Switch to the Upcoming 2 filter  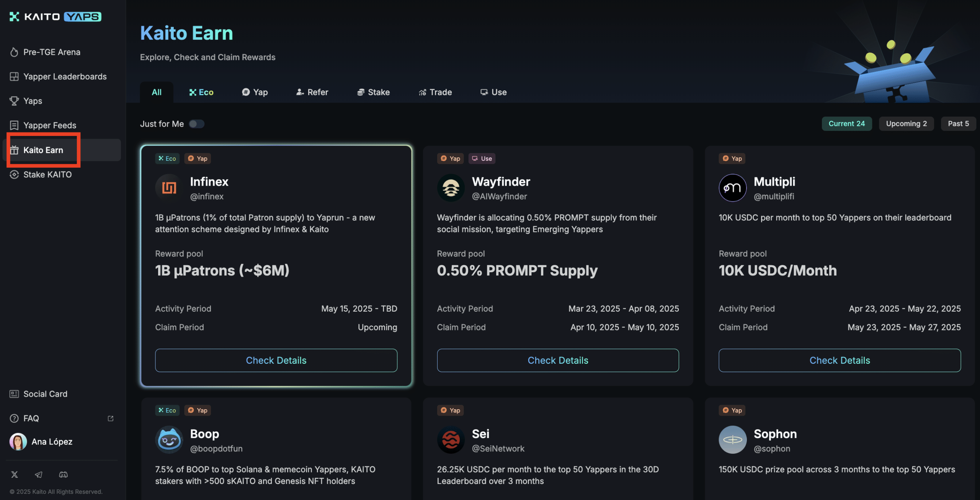[906, 123]
